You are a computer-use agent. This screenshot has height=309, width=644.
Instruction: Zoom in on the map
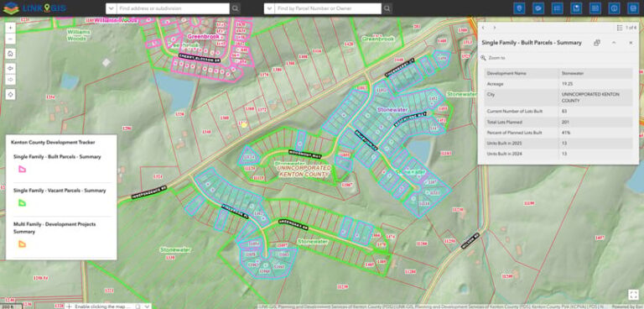[11, 28]
